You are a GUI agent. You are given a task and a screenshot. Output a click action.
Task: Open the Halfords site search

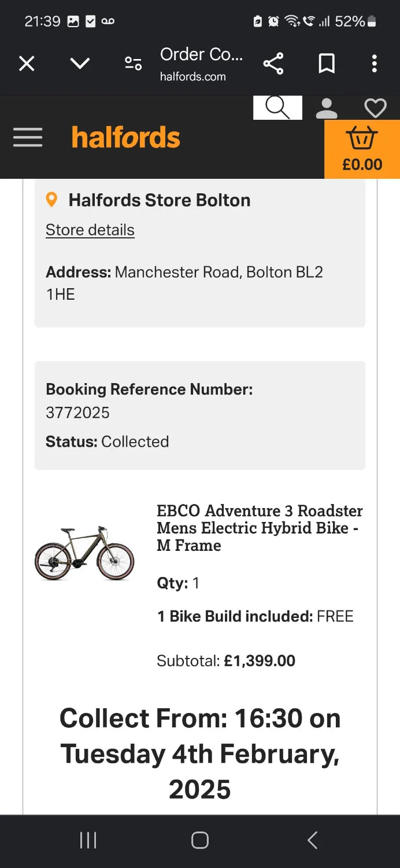277,107
